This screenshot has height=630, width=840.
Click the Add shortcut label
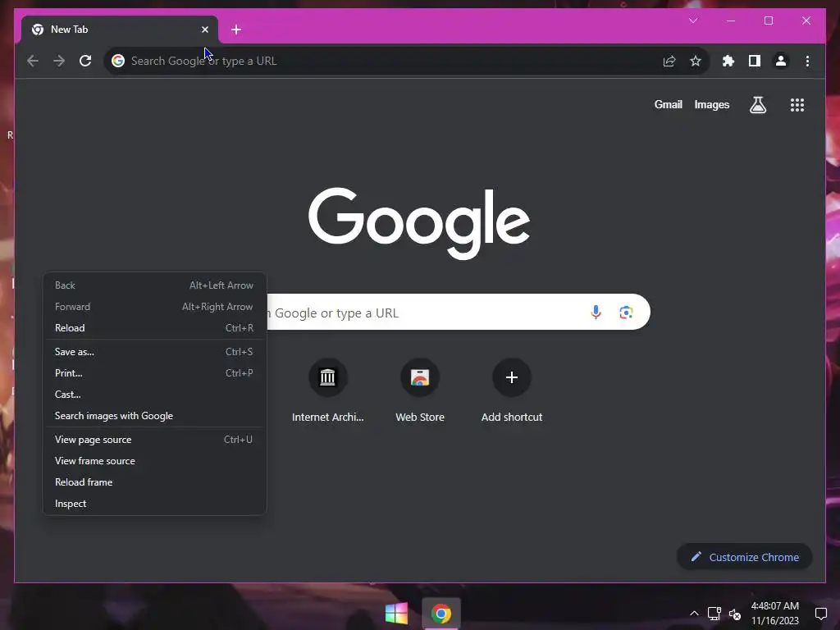click(512, 418)
